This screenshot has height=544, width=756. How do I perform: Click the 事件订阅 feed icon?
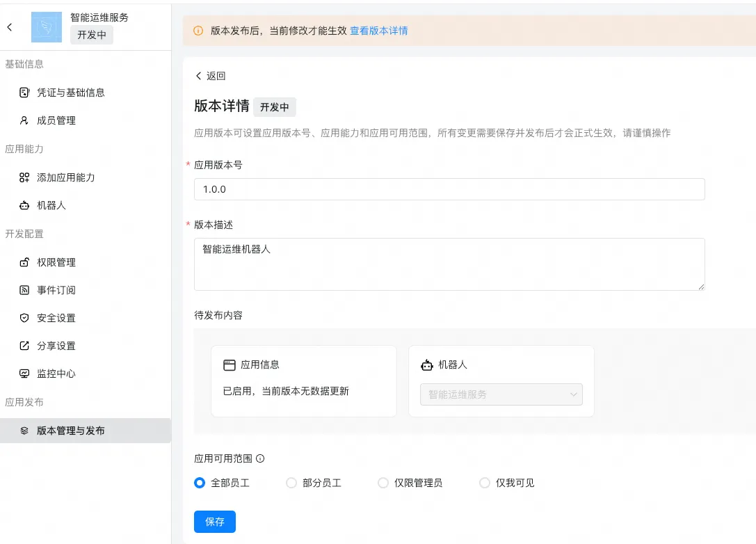[x=24, y=290]
